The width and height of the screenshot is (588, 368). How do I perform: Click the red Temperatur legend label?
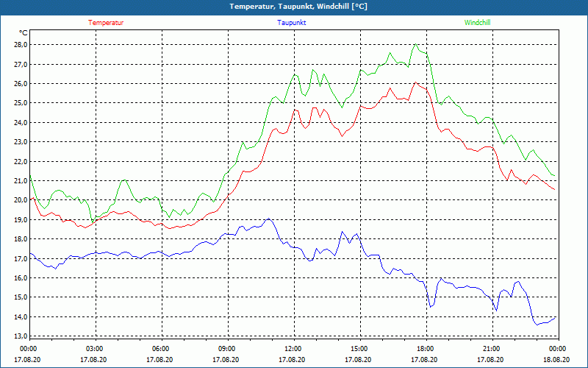pyautogui.click(x=106, y=23)
